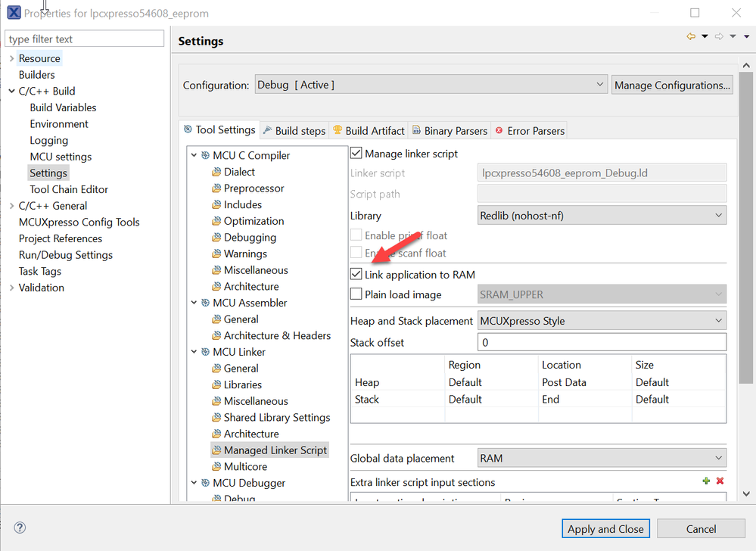Enable Plain load image checkbox

coord(356,294)
